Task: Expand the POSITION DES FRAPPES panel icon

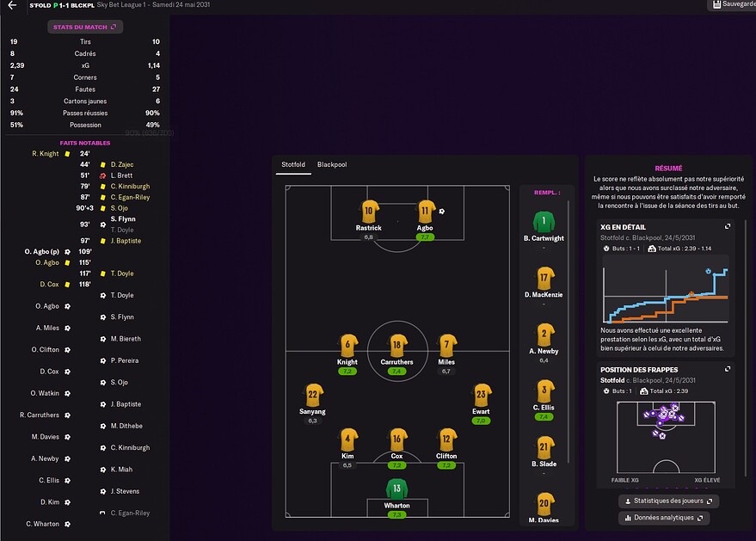Action: click(x=728, y=369)
